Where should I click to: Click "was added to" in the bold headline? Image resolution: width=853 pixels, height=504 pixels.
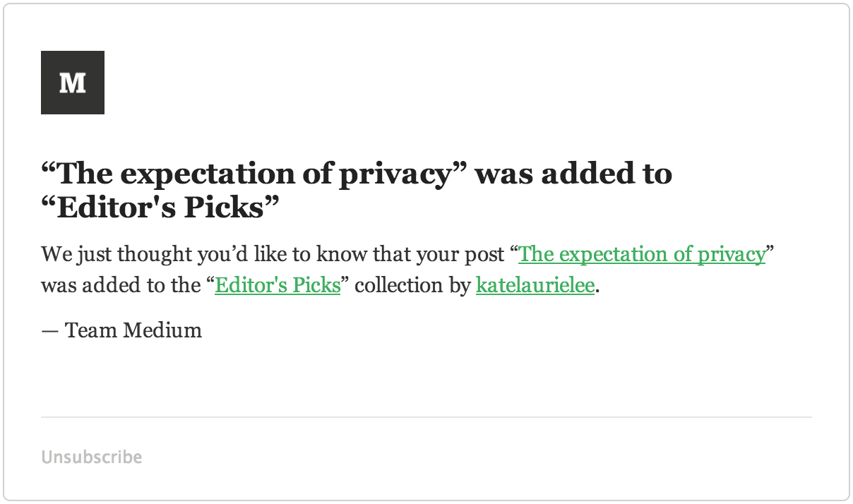573,174
